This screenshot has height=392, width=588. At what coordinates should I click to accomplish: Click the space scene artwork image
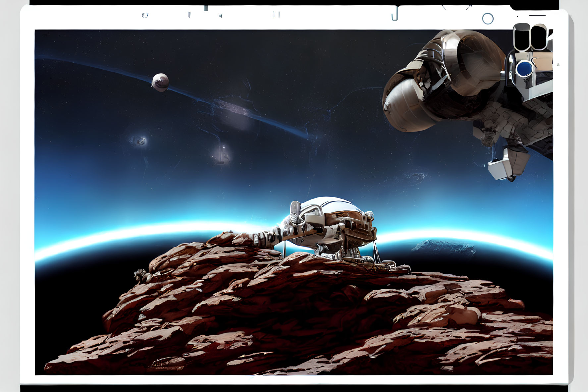click(294, 202)
